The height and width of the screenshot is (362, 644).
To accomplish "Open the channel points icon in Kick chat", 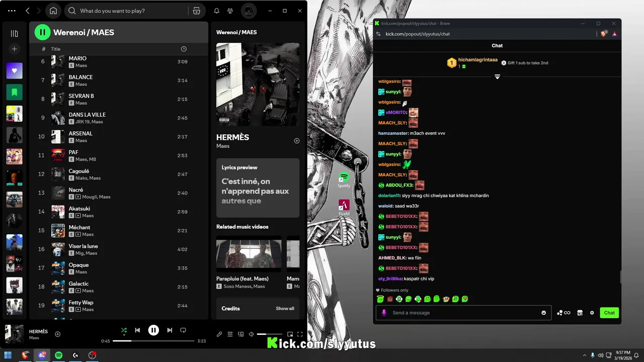I will click(x=563, y=313).
